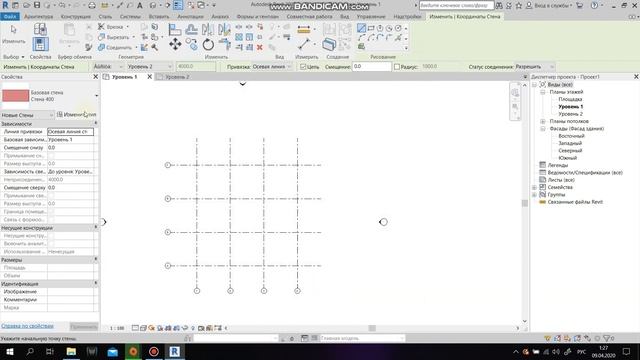The height and width of the screenshot is (360, 640).
Task: Toggle the Несущие конструкции property checkbox
Action: pyautogui.click(x=51, y=236)
